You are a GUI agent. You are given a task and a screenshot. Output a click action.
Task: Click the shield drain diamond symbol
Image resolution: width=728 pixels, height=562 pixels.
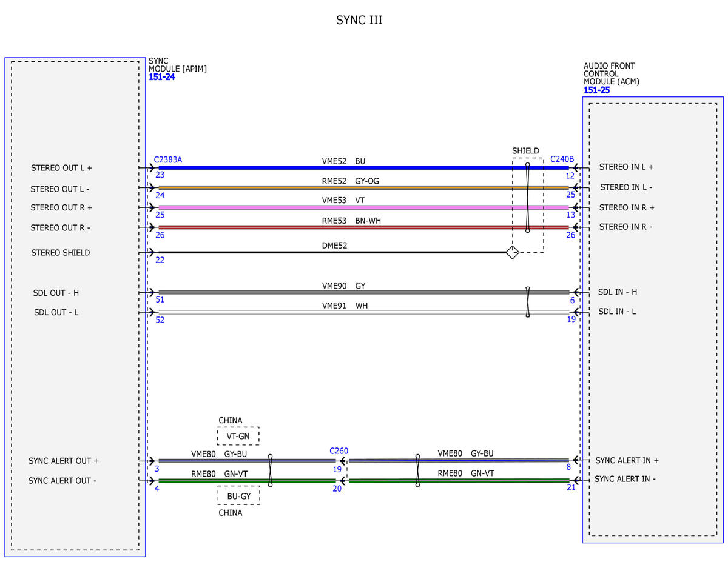pyautogui.click(x=513, y=252)
